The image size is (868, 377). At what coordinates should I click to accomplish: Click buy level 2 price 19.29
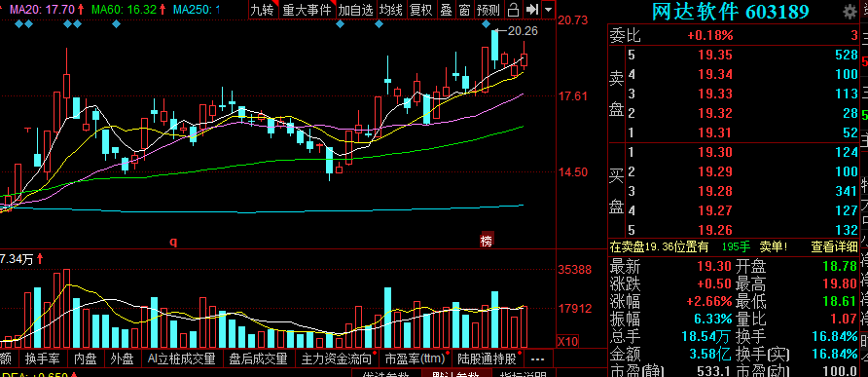[x=714, y=171]
